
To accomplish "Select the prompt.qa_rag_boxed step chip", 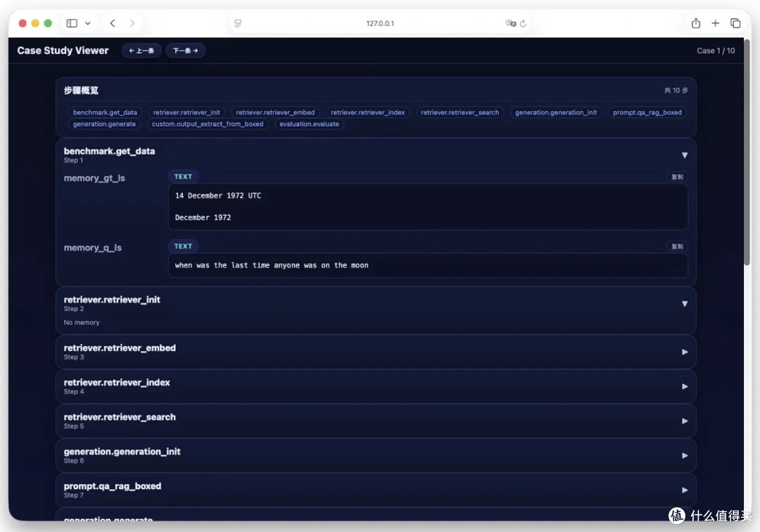I will pos(647,113).
